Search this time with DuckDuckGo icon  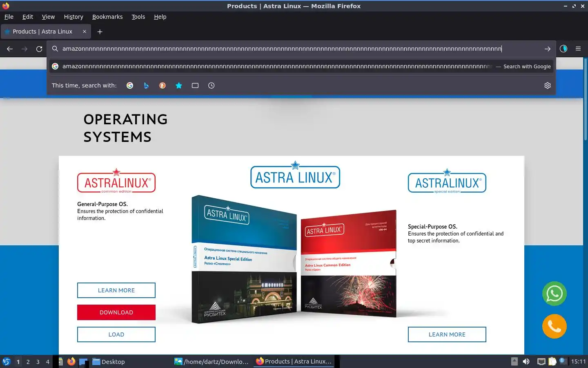163,85
